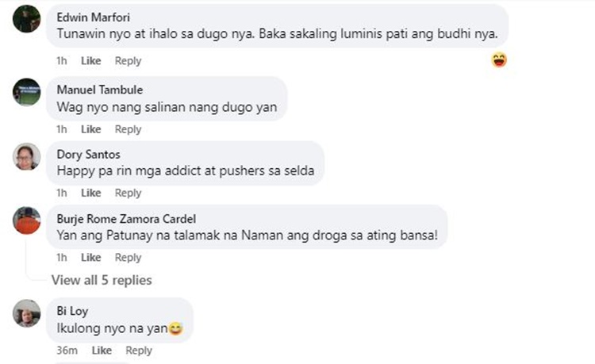Image resolution: width=595 pixels, height=364 pixels.
Task: Like Manuel Tambule's comment
Action: pos(90,129)
